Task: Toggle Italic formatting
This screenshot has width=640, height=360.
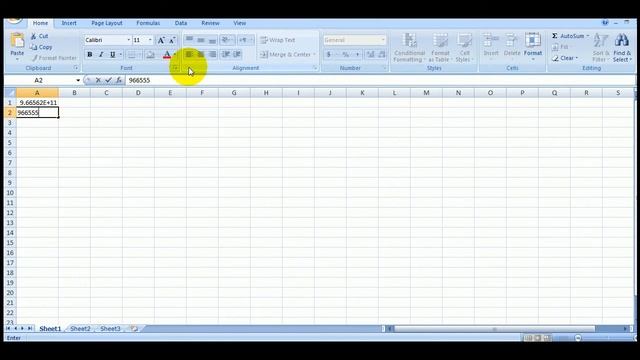Action: click(101, 54)
